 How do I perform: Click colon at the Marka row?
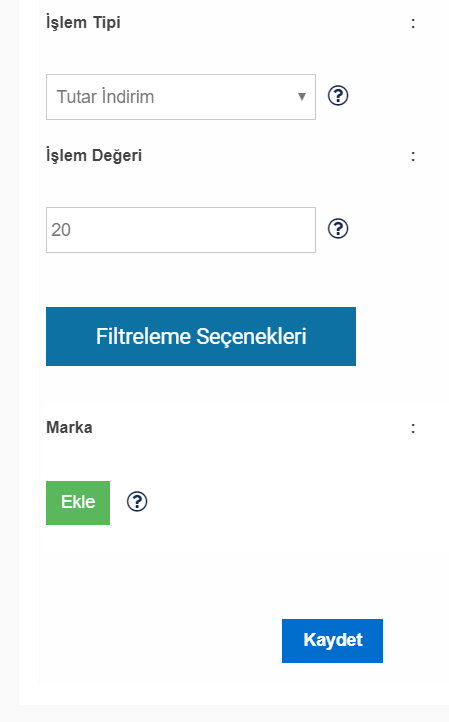pos(413,428)
